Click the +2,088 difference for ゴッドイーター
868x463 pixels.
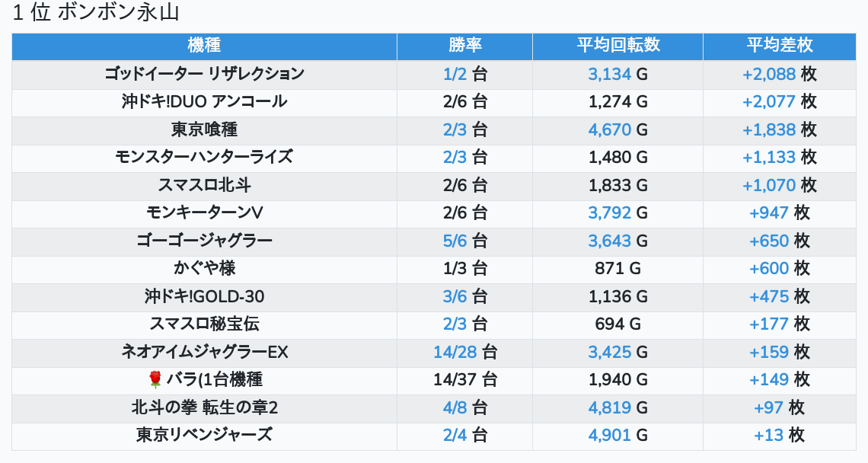[x=769, y=74]
